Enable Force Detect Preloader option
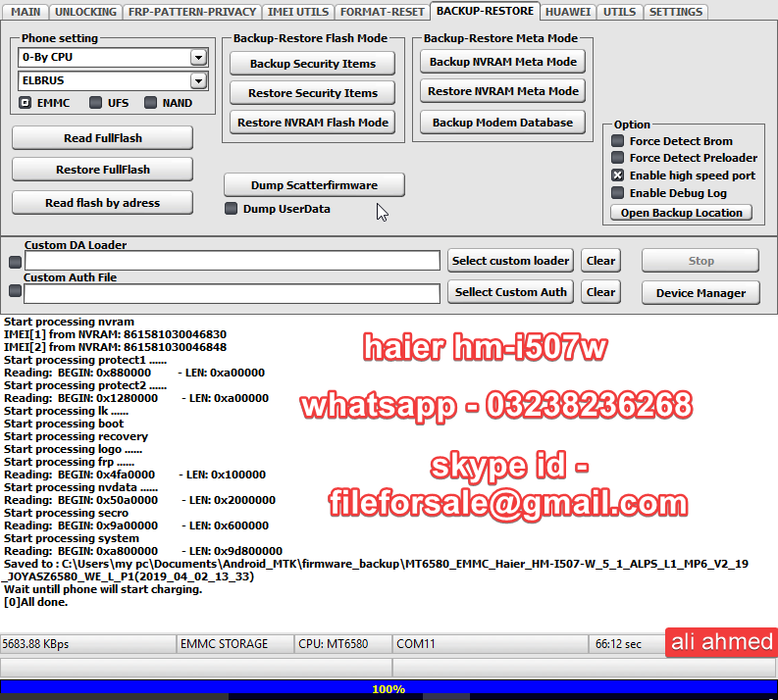 [x=617, y=158]
